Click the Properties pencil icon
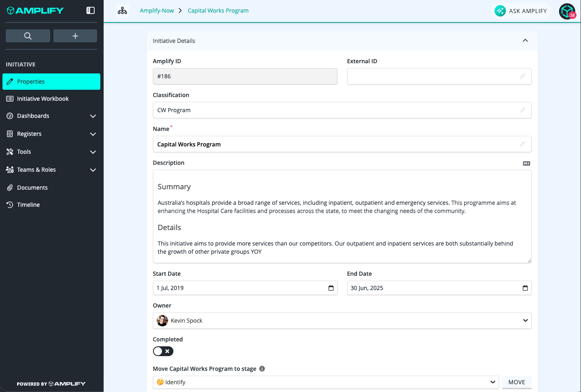Image resolution: width=581 pixels, height=392 pixels. click(10, 82)
